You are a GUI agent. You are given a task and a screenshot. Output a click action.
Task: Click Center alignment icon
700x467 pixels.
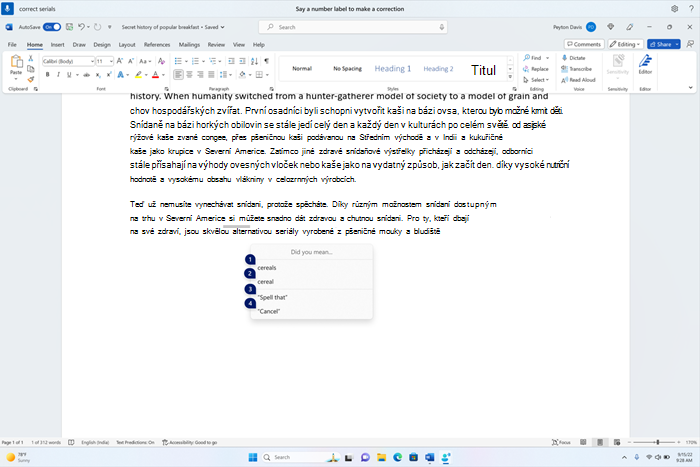189,75
